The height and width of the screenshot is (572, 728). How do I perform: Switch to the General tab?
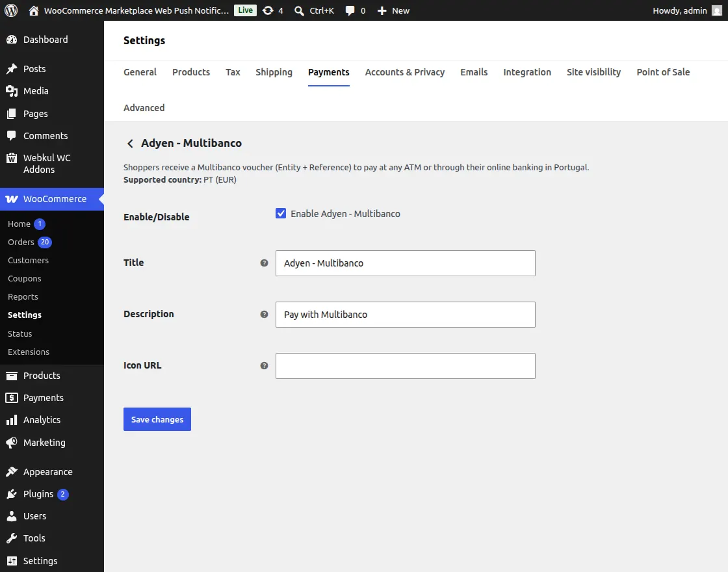(140, 72)
